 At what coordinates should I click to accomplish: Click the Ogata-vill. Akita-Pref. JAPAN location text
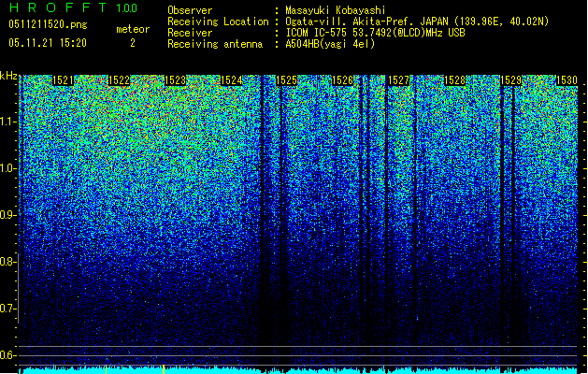417,22
